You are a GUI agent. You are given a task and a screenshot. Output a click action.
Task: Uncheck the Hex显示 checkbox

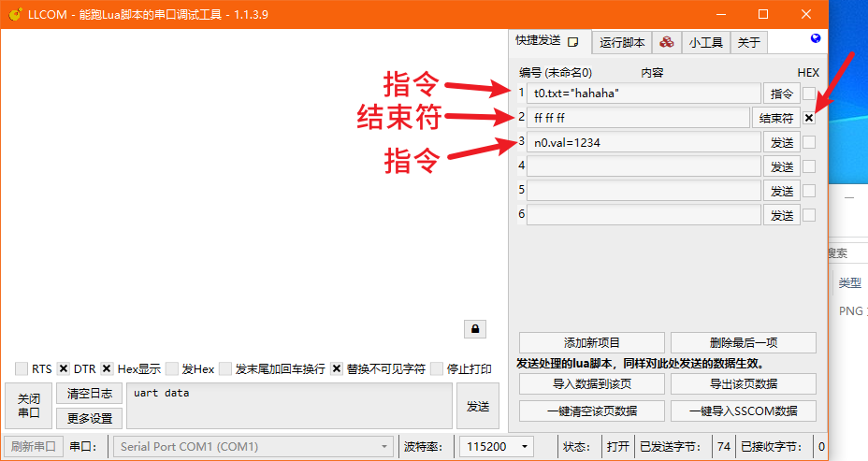point(108,368)
